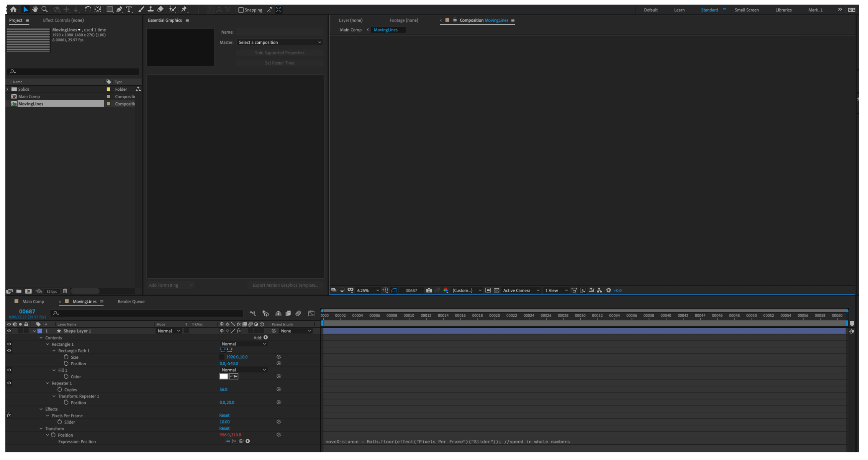
Task: Select the Type tool
Action: click(x=129, y=9)
